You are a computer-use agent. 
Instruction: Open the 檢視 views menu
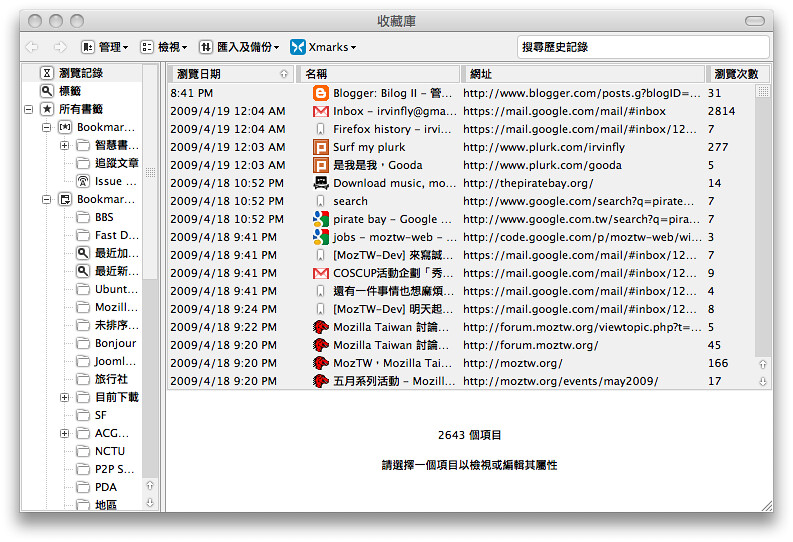pos(164,47)
